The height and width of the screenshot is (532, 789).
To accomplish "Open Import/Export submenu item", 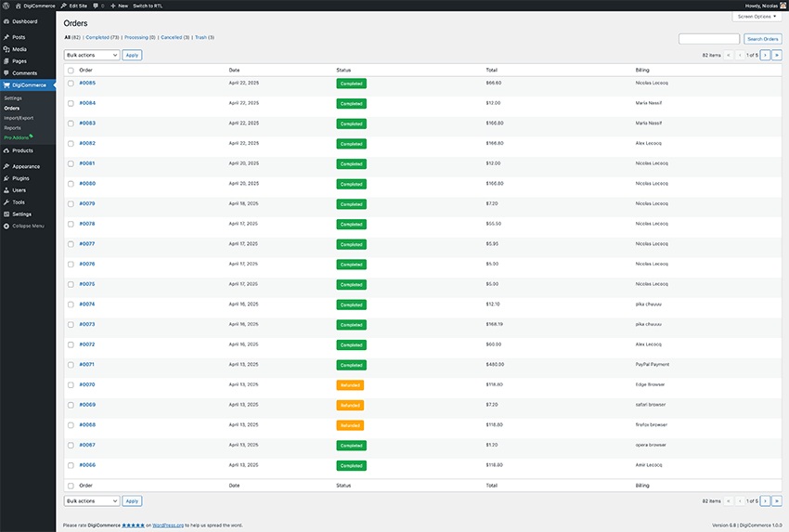I will pyautogui.click(x=19, y=118).
